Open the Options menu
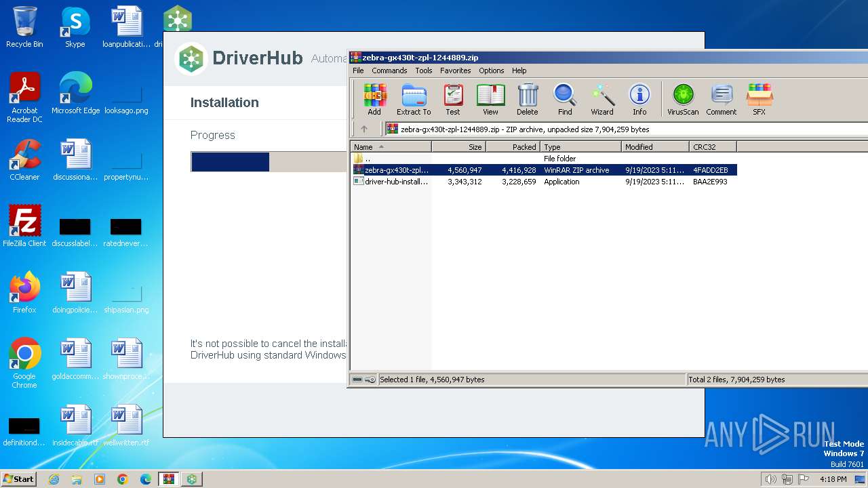Screen dimensions: 868x488 coord(492,70)
